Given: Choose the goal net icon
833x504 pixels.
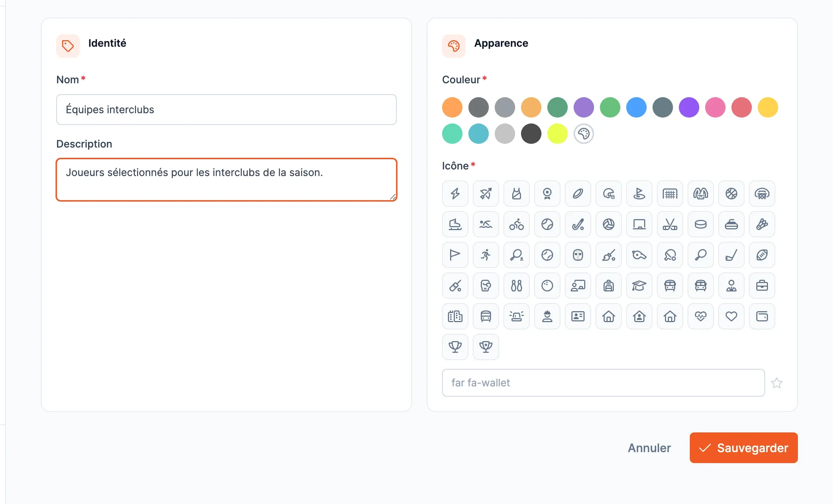Looking at the screenshot, I should click(670, 193).
